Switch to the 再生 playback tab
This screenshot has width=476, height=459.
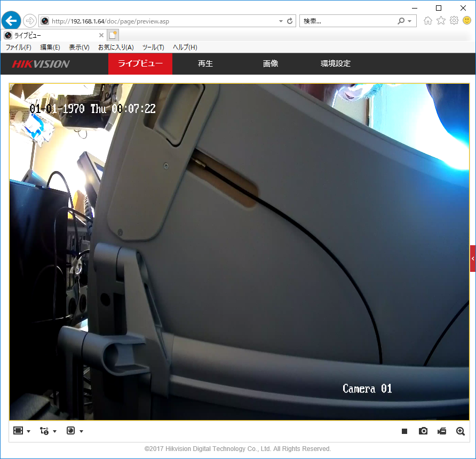point(205,63)
